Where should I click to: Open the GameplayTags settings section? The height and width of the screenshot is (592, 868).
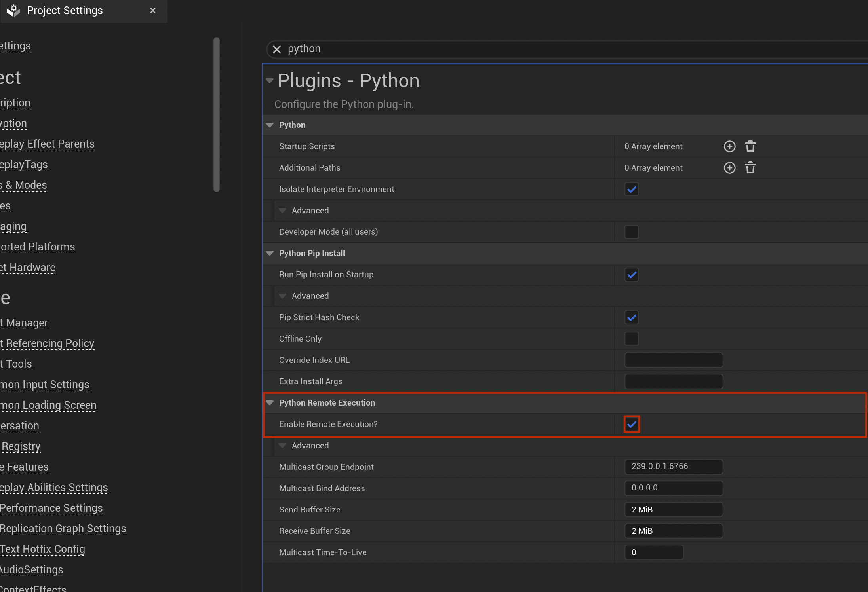24,164
